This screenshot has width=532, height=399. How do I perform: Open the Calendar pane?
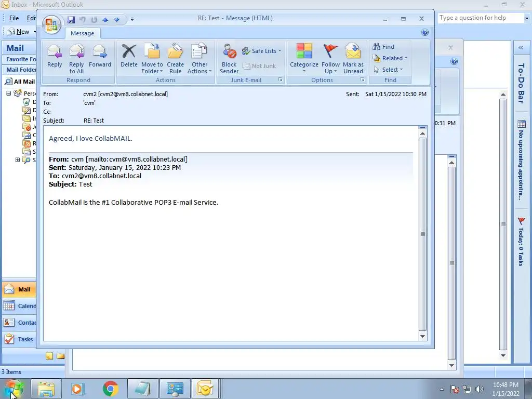point(19,305)
